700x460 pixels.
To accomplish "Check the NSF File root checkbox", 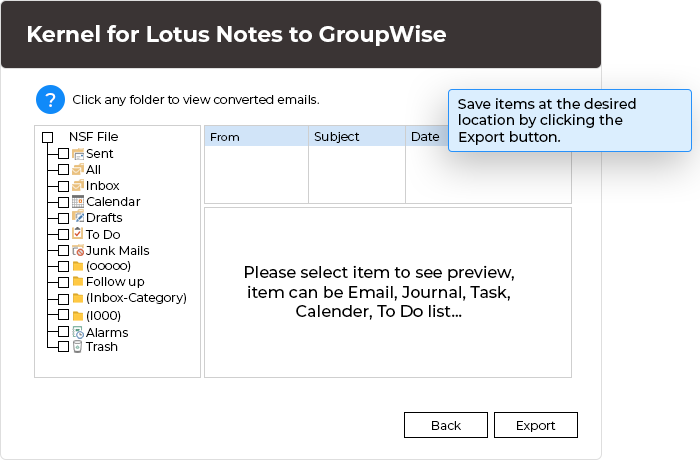I will point(48,137).
